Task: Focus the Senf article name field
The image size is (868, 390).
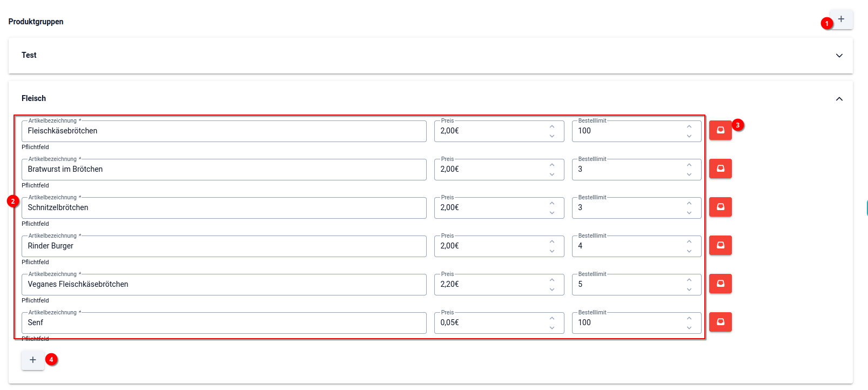Action: click(x=224, y=323)
